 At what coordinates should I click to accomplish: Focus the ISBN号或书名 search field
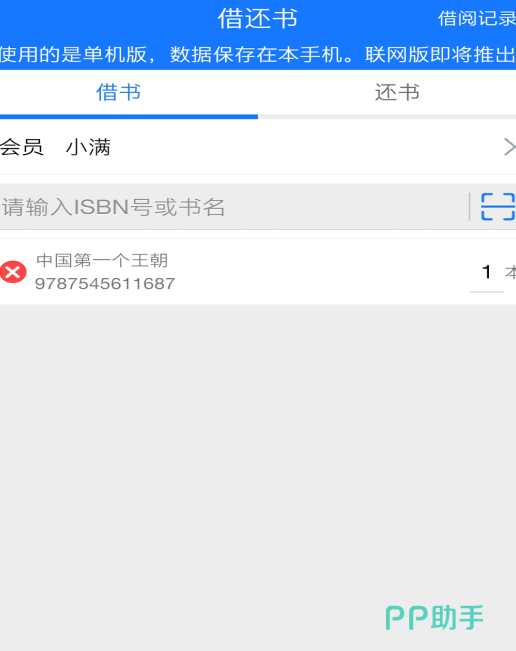pyautogui.click(x=235, y=206)
